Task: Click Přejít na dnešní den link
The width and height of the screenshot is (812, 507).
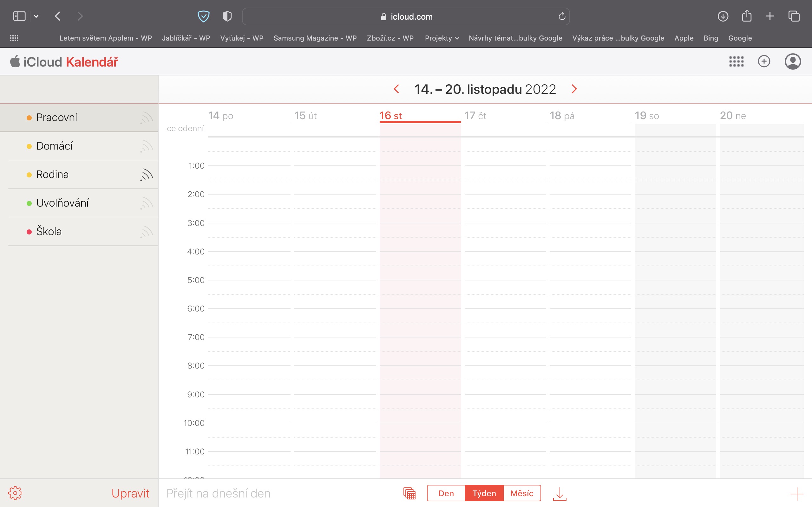Action: click(x=218, y=493)
